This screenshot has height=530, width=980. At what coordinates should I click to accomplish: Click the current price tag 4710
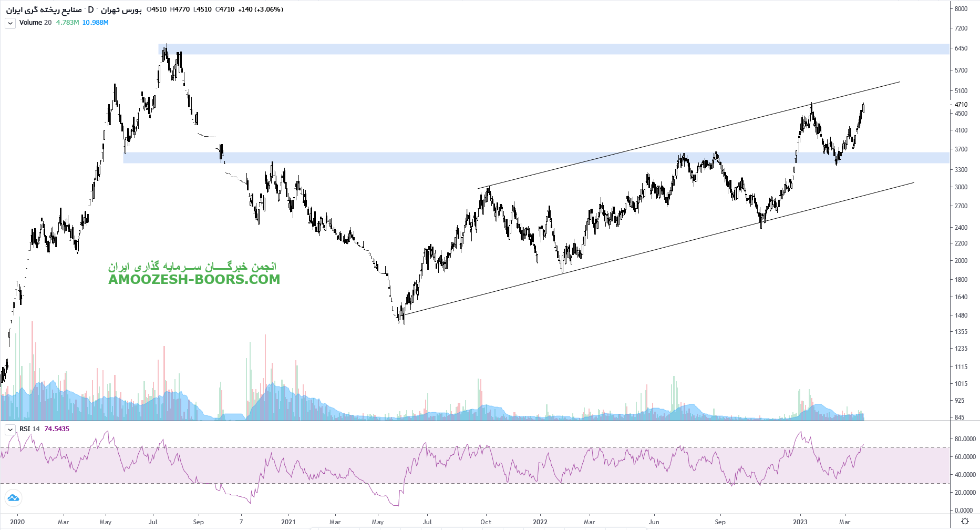(961, 105)
